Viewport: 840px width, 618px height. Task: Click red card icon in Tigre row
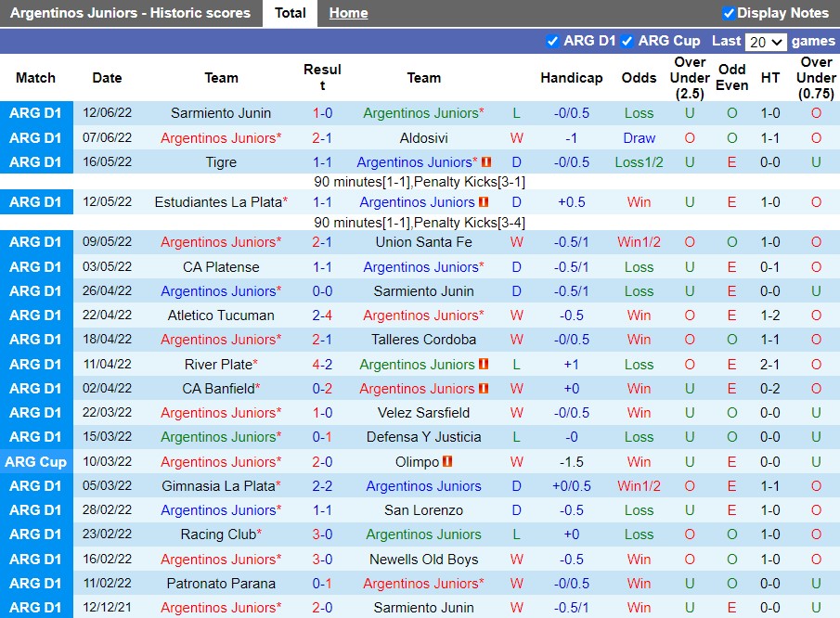tap(486, 161)
